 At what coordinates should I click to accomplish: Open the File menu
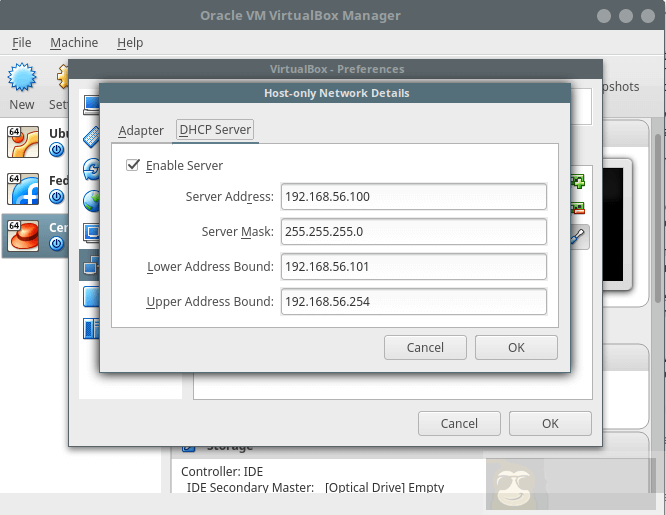[21, 42]
